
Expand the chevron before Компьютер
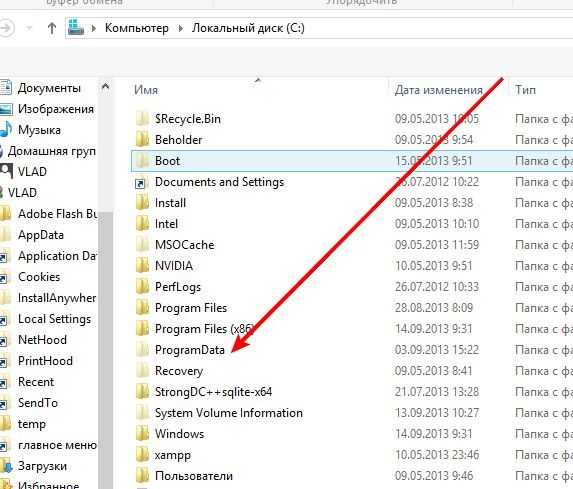tap(94, 28)
